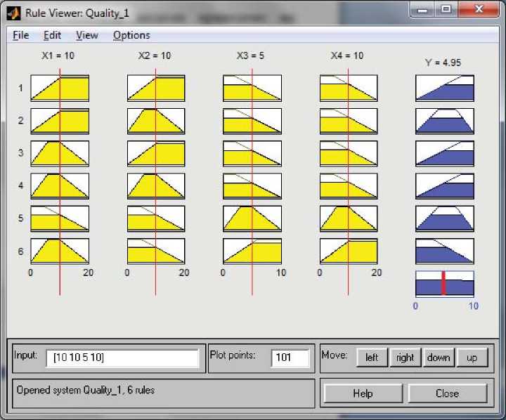This screenshot has height=420, width=506.
Task: Select rule number 2 label
Action: (x=20, y=121)
